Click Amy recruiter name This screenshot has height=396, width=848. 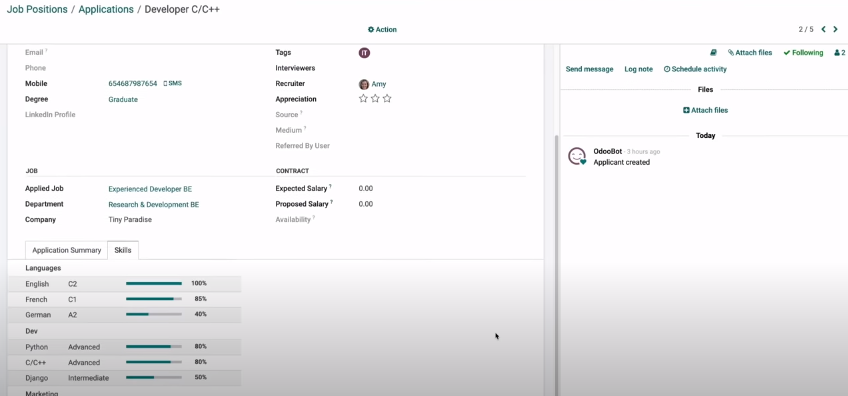pos(379,84)
